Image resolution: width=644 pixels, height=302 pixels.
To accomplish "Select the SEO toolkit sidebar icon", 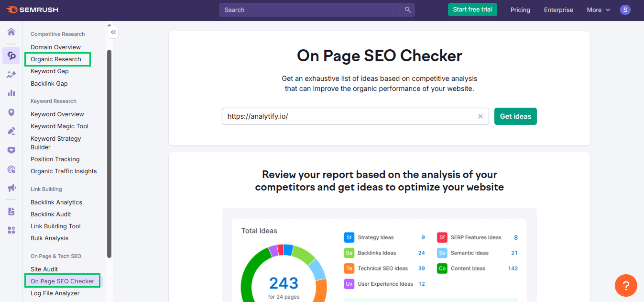I will coord(11,56).
